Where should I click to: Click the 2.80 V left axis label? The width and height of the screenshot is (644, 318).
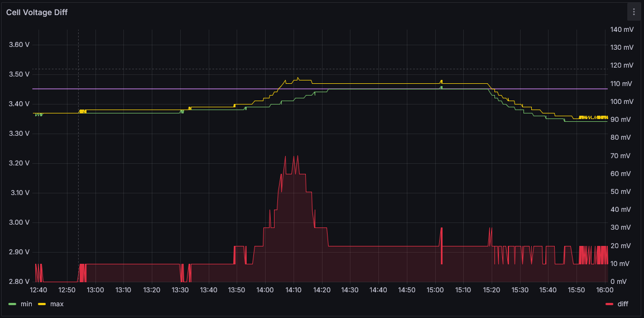pyautogui.click(x=20, y=282)
